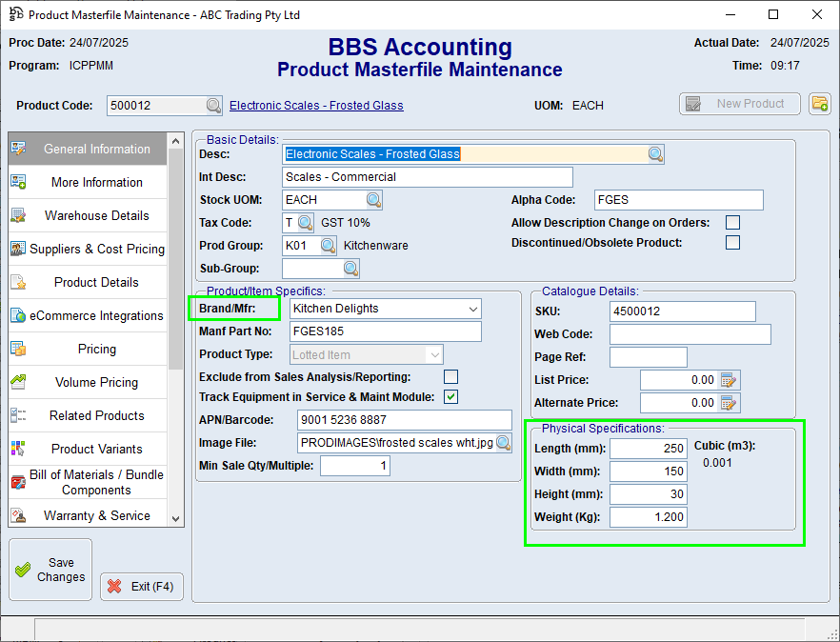Expand the Brand/Mfr dropdown
The height and width of the screenshot is (642, 840).
pyautogui.click(x=473, y=309)
